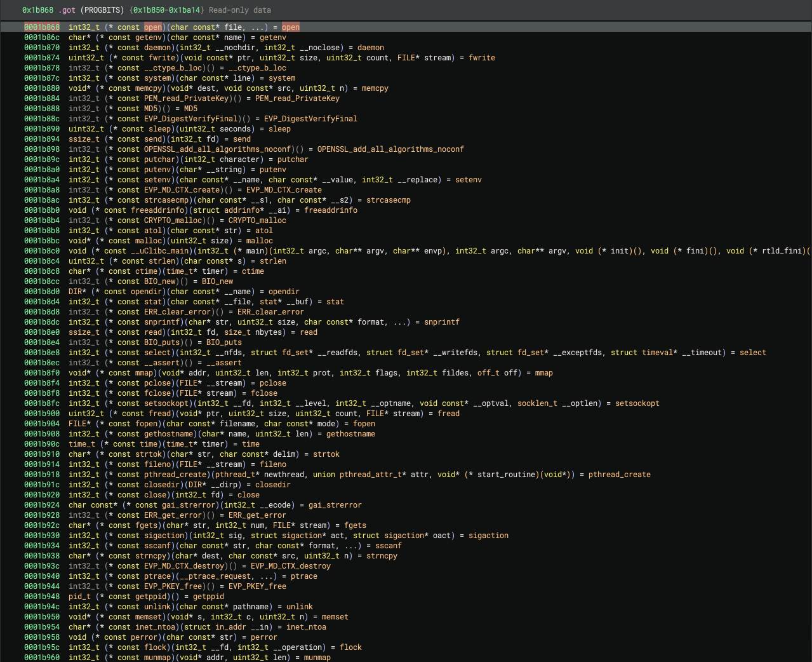Select address 0001b868 of open entry

click(x=42, y=27)
